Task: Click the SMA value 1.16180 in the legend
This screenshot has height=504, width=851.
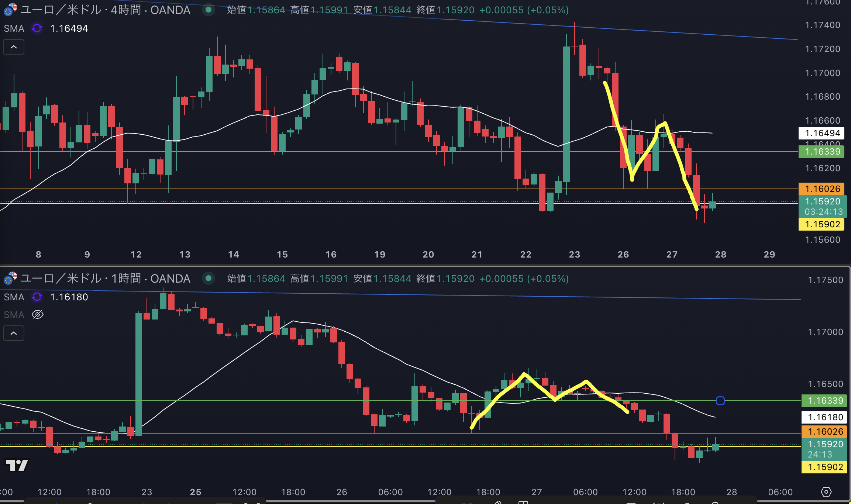Action: pyautogui.click(x=69, y=297)
